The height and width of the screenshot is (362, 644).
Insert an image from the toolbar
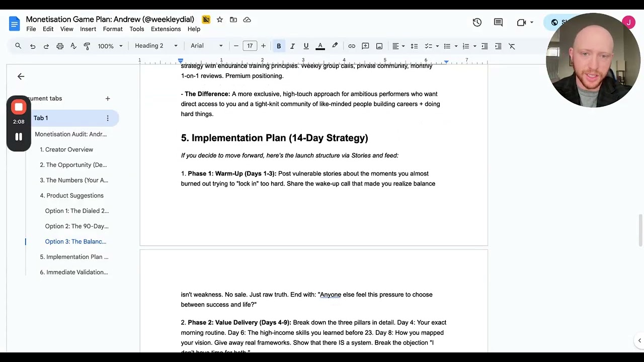379,46
